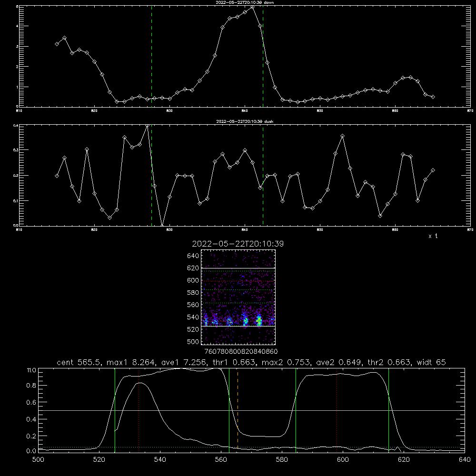The height and width of the screenshot is (476, 476).
Task: Click the y-axis label 0.3 on dusk plot
Action: click(16, 150)
